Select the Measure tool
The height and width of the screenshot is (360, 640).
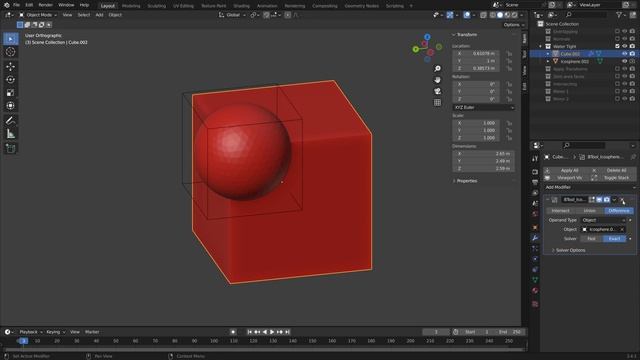[x=11, y=133]
